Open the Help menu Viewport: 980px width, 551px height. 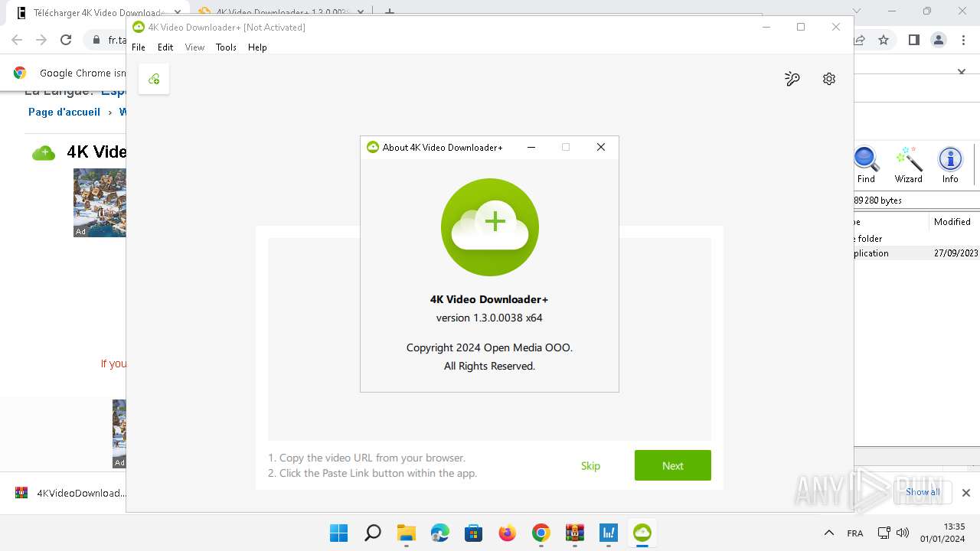click(257, 47)
